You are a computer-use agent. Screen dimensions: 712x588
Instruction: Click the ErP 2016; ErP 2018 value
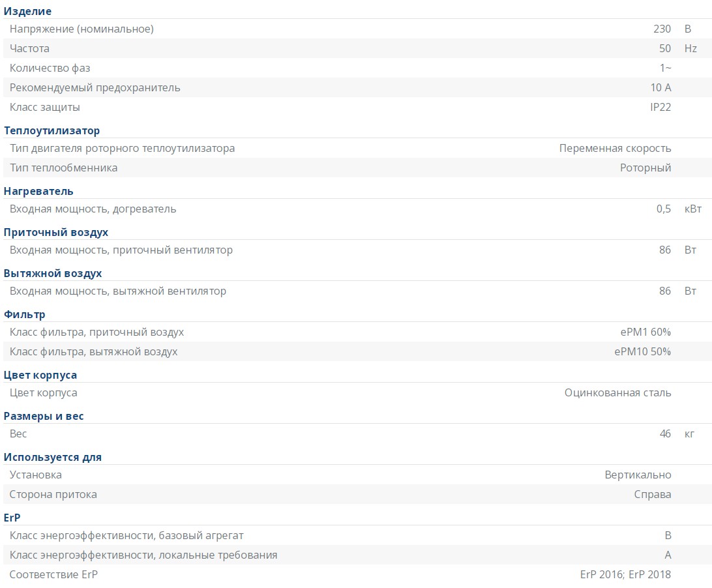625,574
